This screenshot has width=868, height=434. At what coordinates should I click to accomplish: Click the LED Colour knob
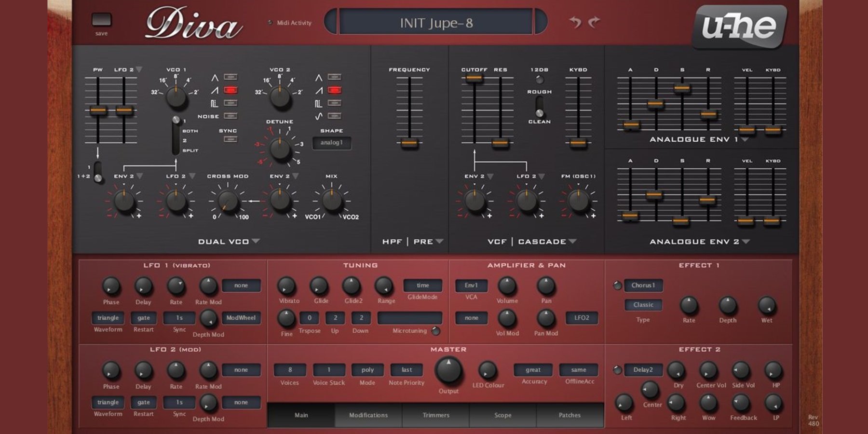pos(488,370)
